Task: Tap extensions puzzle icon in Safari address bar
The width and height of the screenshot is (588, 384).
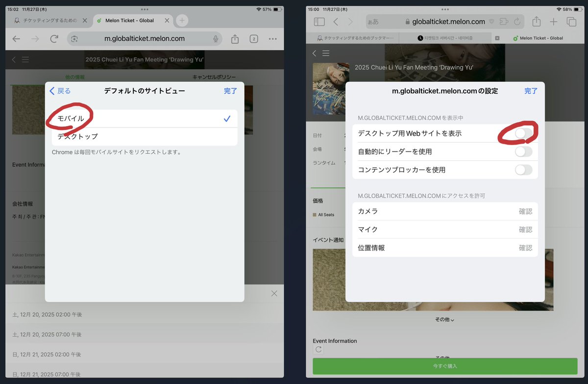Action: point(504,22)
